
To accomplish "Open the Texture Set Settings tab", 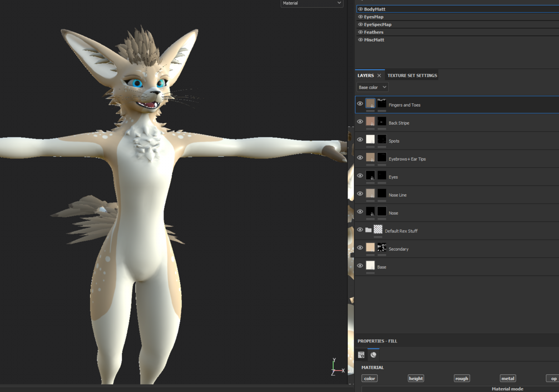I will pos(412,76).
